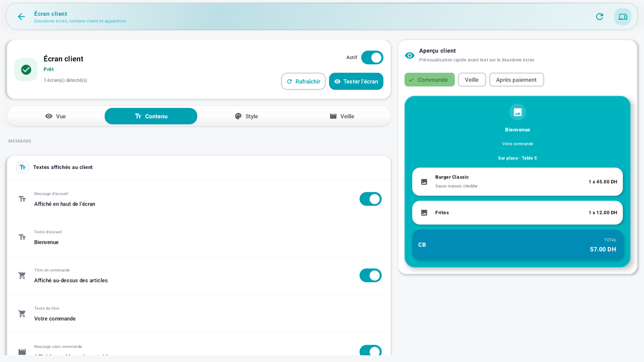Click the back arrow icon
Viewport: 644px width, 362px height.
pyautogui.click(x=21, y=16)
